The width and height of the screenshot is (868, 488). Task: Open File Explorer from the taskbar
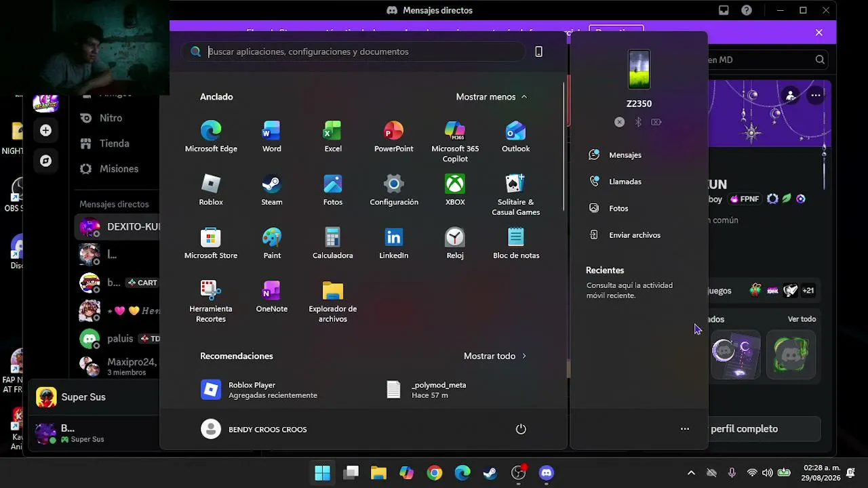coord(378,473)
